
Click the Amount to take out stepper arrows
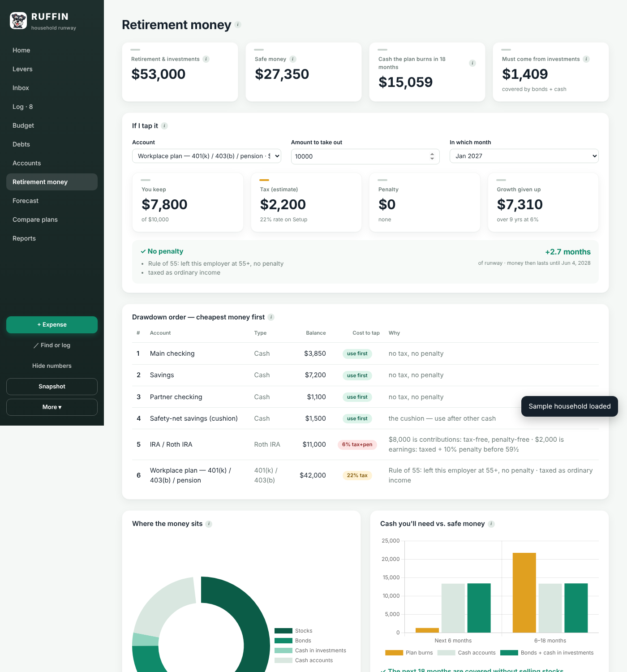click(432, 156)
